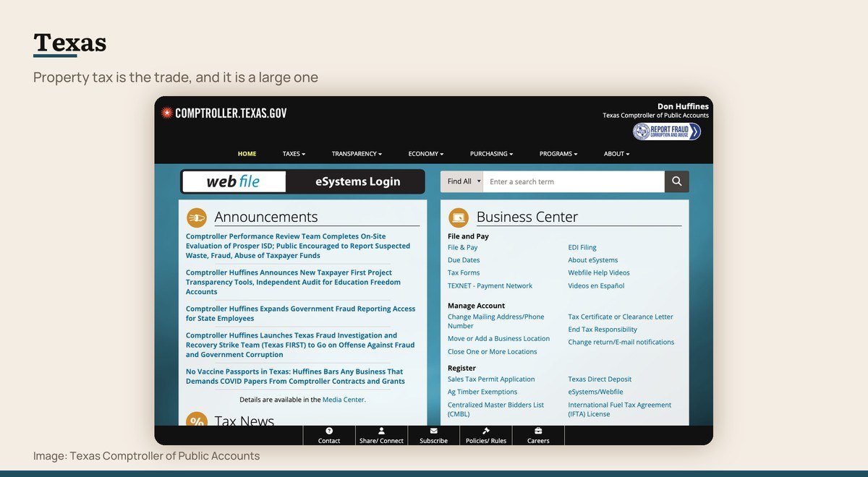
Task: Click the Announcements megaphone icon
Action: pos(197,217)
